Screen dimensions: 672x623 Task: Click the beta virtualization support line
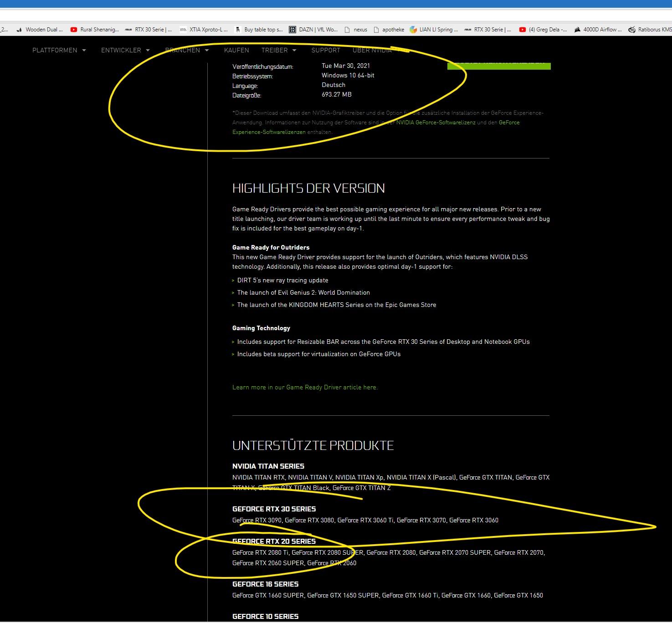tap(319, 354)
